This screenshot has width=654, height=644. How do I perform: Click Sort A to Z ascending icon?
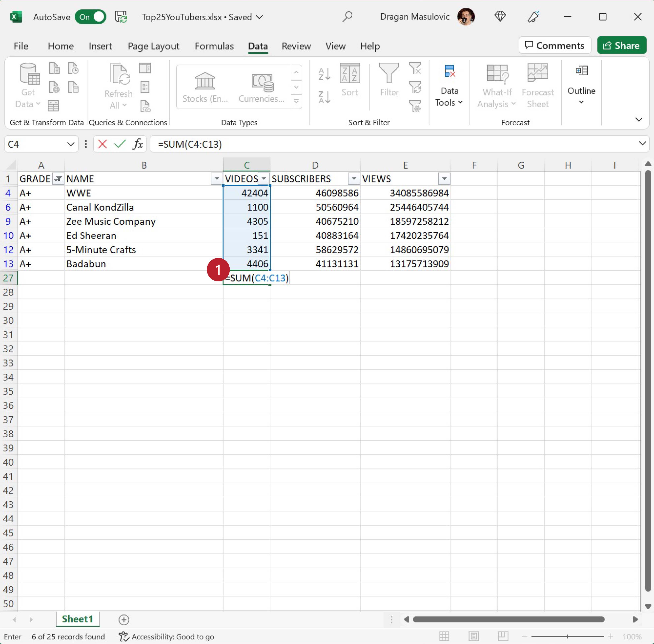pos(324,74)
